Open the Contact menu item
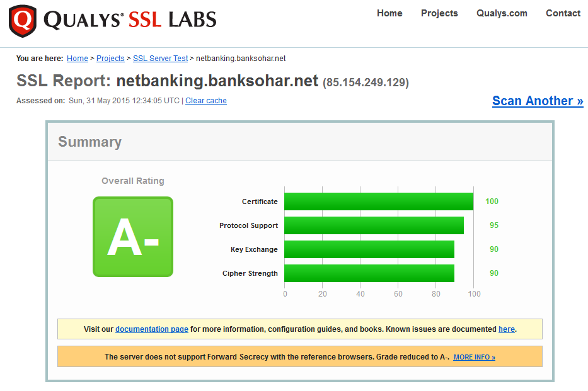The image size is (588, 391). point(563,13)
